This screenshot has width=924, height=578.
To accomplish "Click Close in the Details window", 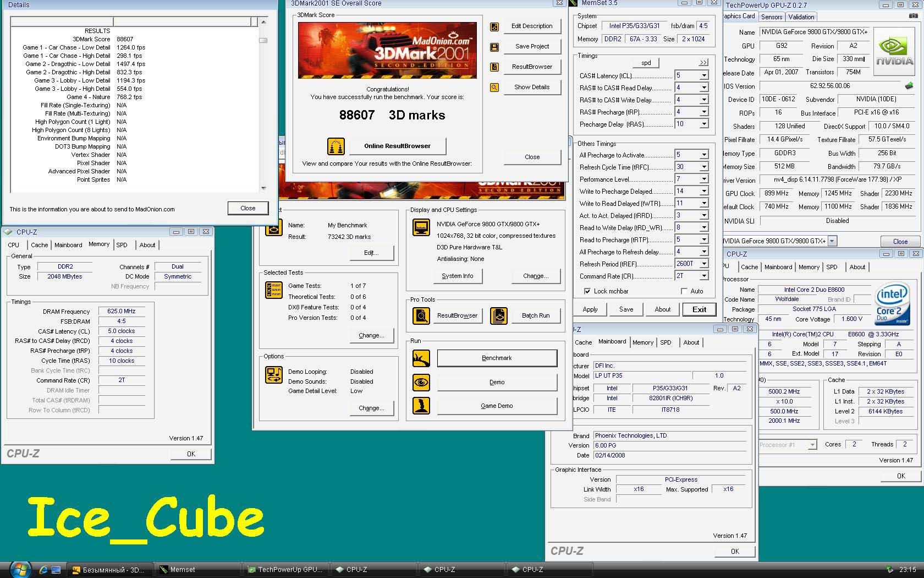I will tap(248, 208).
